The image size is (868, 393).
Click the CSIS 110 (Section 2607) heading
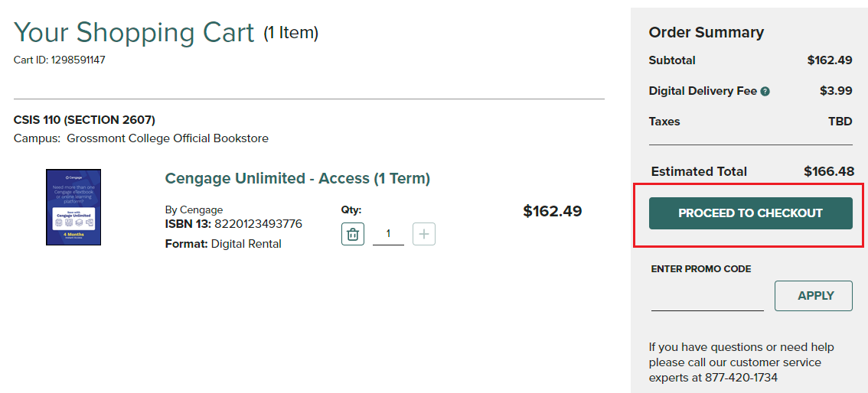(84, 120)
